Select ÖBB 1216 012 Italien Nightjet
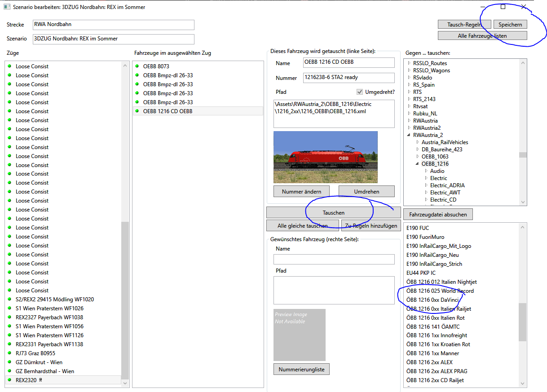This screenshot has height=392, width=547. [x=441, y=282]
